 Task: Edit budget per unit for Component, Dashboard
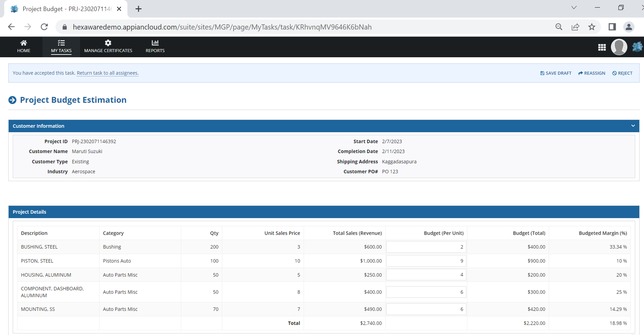click(x=426, y=292)
